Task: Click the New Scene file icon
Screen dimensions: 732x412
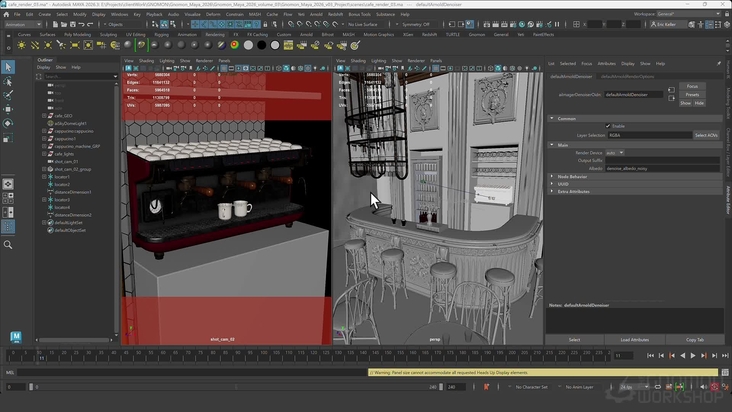Action: 55,24
